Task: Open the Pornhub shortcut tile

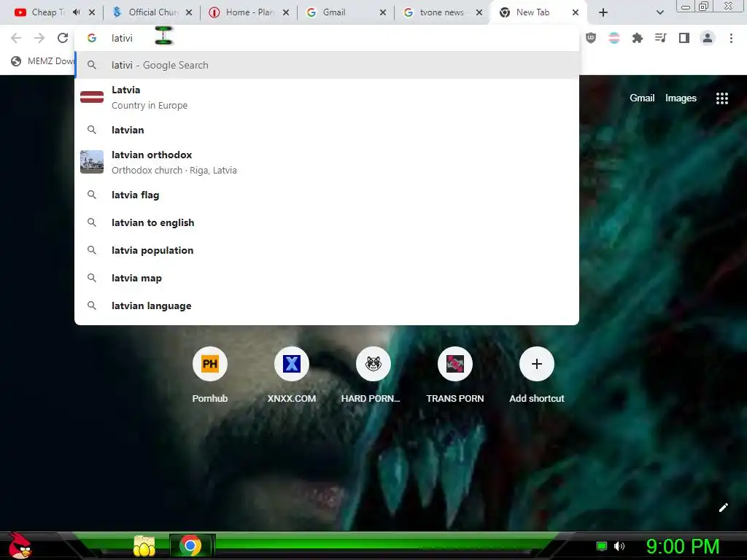Action: click(209, 376)
